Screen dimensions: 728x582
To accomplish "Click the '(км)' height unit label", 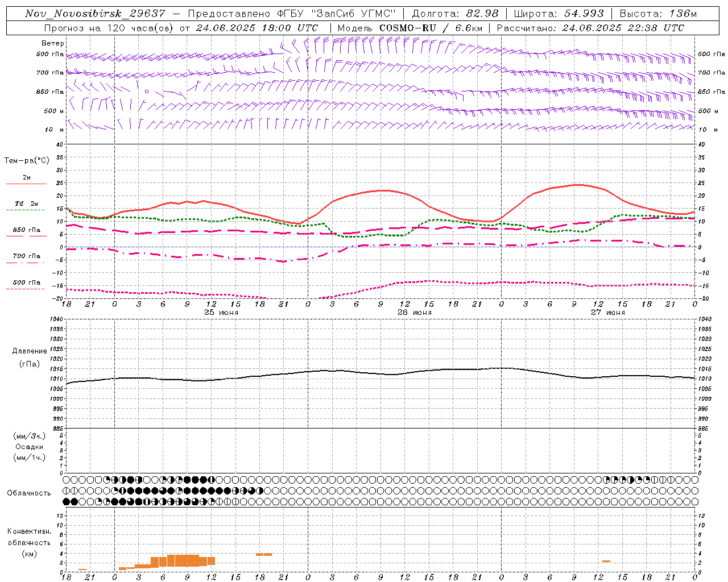I will (30, 554).
